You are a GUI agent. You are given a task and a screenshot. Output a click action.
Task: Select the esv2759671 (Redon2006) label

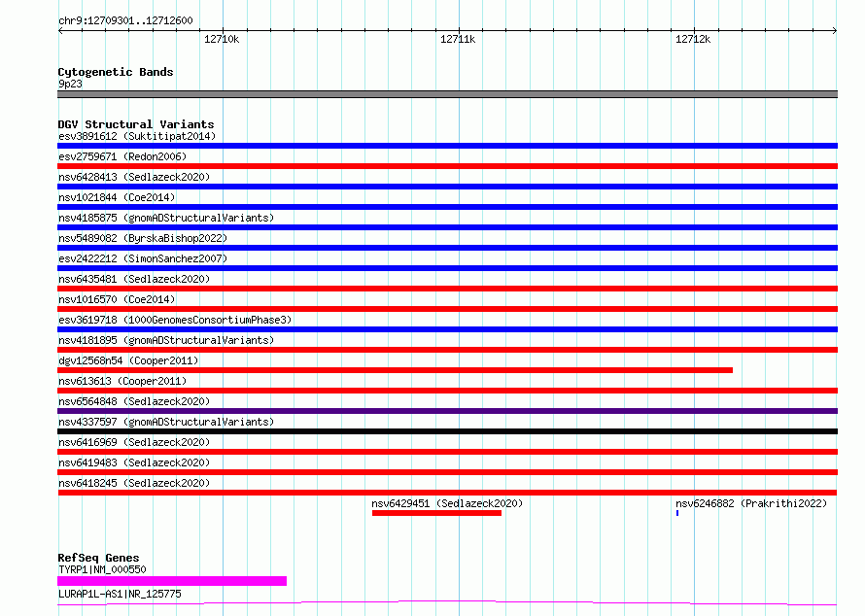coord(122,156)
